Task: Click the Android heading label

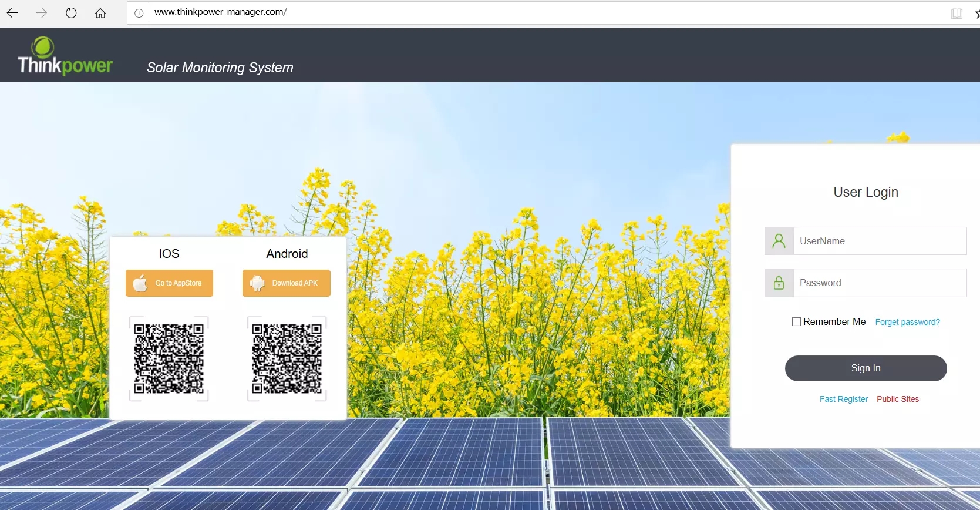Action: [287, 254]
